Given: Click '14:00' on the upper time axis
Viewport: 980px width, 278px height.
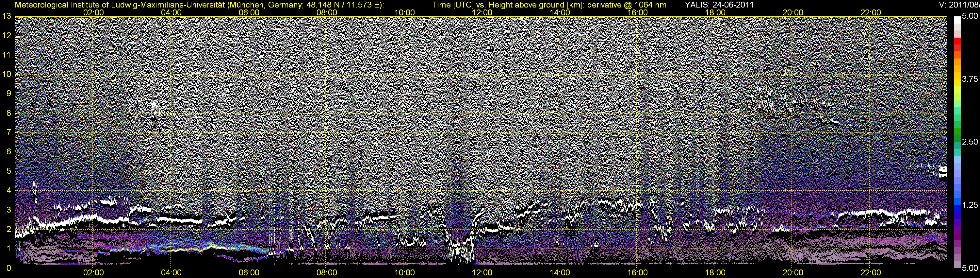Looking at the screenshot, I should pos(560,12).
